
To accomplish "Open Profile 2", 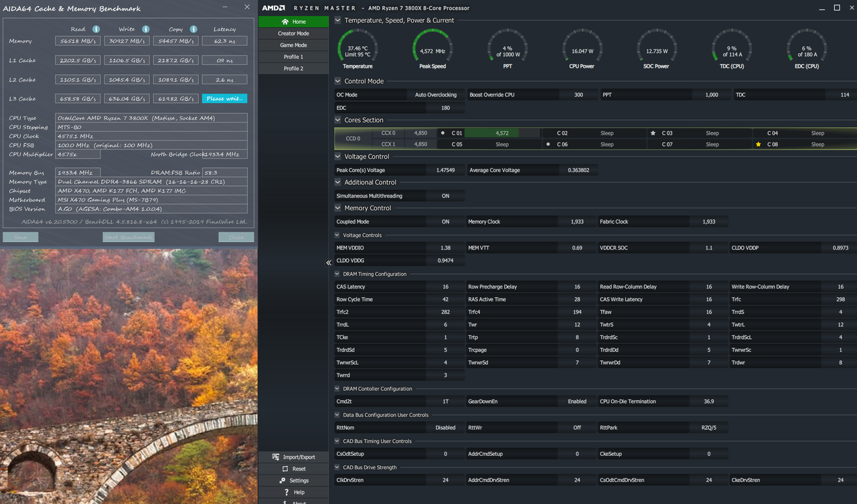I will click(x=293, y=68).
